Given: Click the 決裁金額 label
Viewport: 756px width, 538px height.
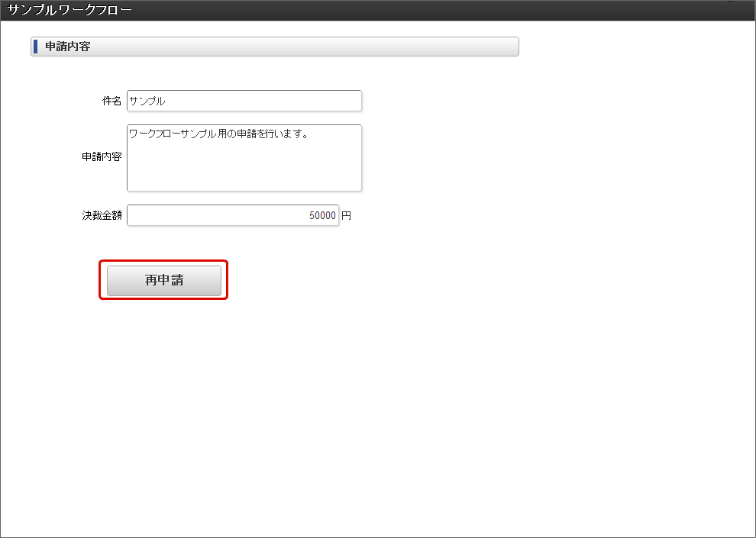Looking at the screenshot, I should (102, 215).
